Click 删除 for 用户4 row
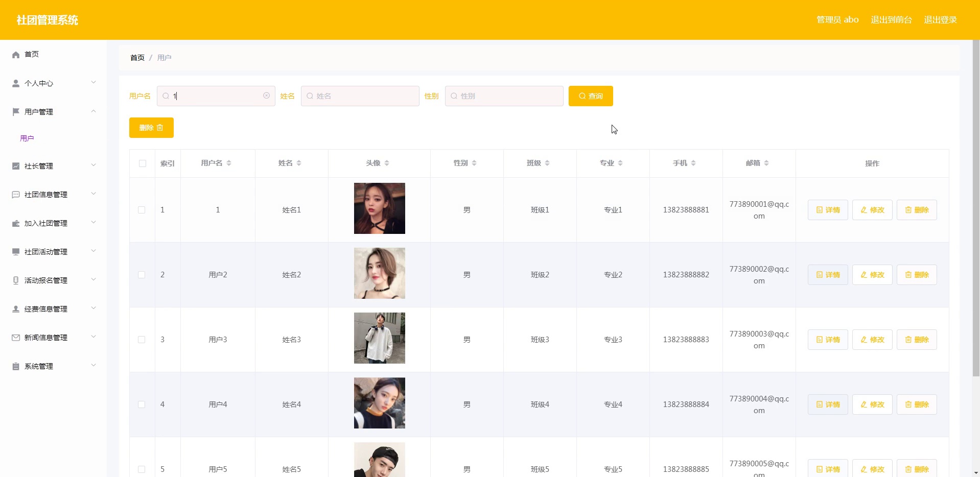 (917, 404)
